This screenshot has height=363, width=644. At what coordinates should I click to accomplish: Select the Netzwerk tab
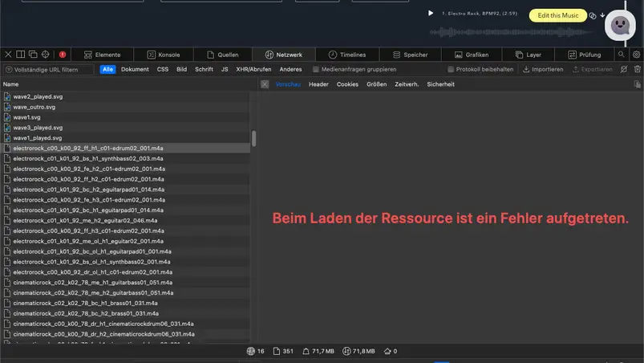click(x=283, y=55)
